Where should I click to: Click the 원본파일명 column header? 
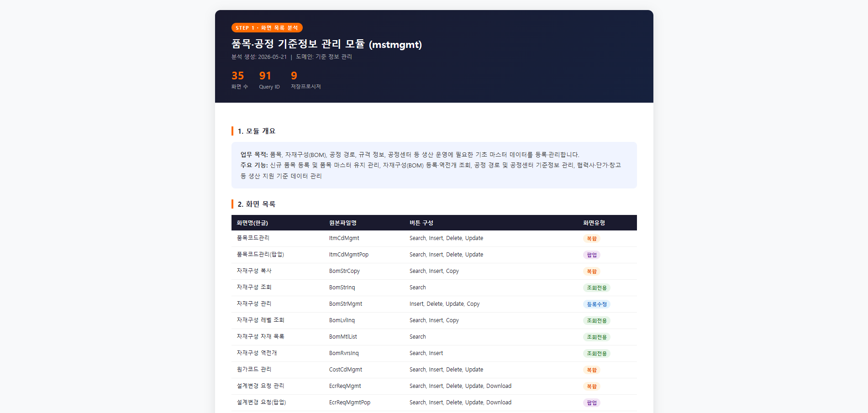[x=342, y=223]
